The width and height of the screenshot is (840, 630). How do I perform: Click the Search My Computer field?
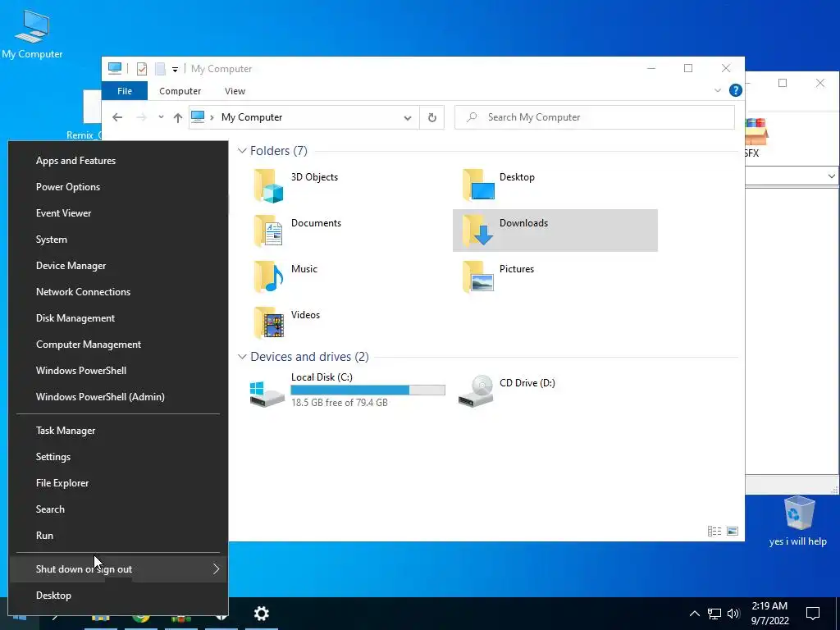tap(594, 117)
